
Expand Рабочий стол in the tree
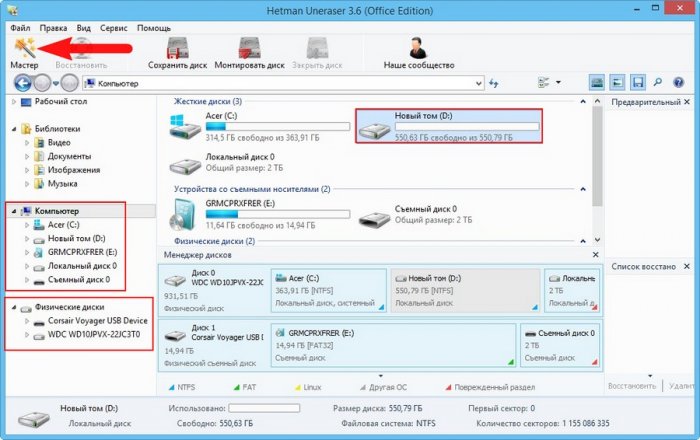pos(14,102)
